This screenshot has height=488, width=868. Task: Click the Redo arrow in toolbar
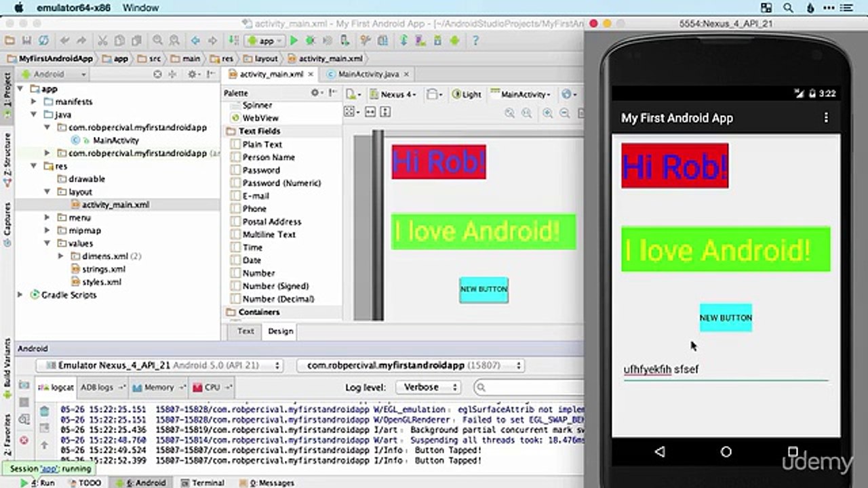(81, 41)
